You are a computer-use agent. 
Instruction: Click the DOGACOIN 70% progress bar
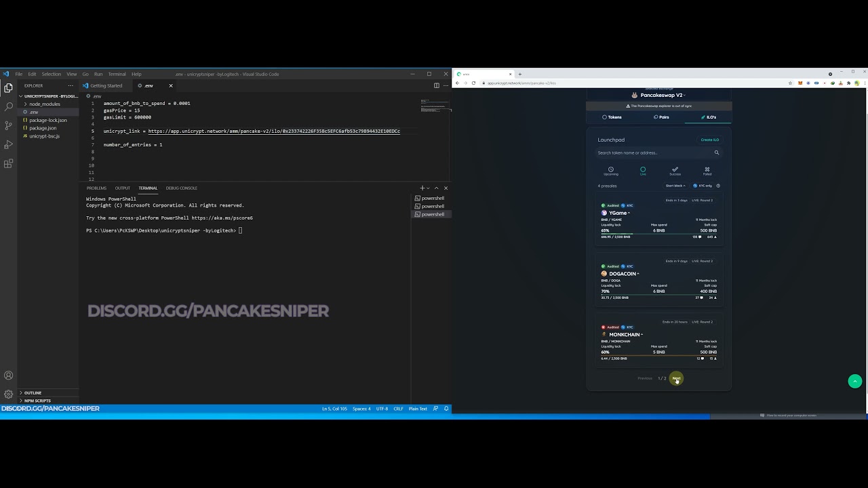[658, 295]
